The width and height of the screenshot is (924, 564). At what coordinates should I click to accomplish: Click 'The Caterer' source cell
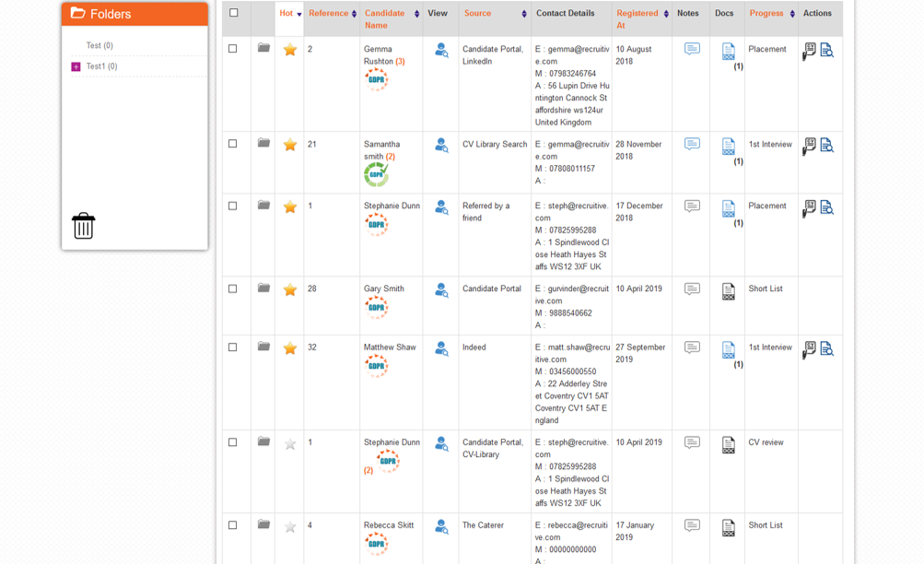tap(483, 524)
